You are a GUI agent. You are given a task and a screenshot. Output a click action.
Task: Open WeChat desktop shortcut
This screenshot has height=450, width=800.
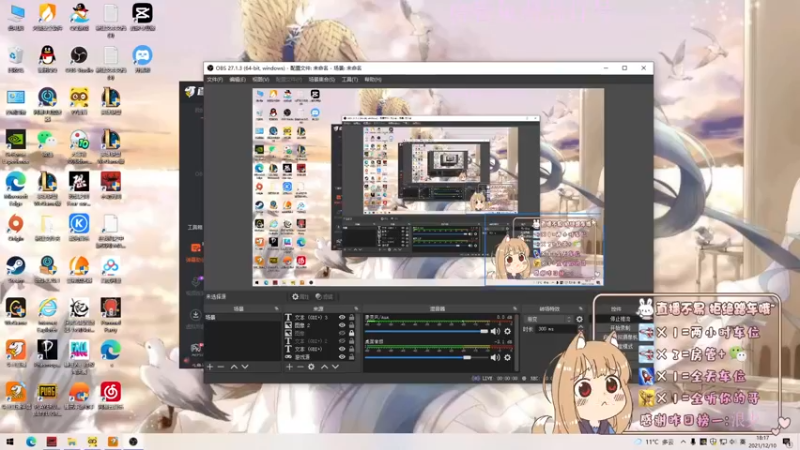pos(47,143)
